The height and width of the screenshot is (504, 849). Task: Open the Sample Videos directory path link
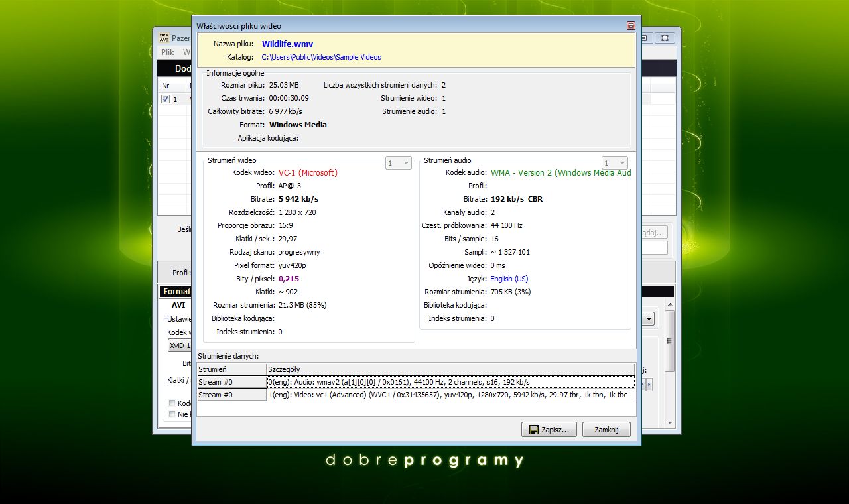[x=321, y=57]
